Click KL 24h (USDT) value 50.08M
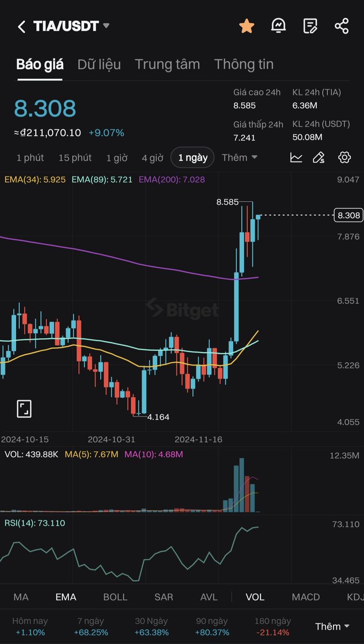This screenshot has height=644, width=364. point(308,137)
